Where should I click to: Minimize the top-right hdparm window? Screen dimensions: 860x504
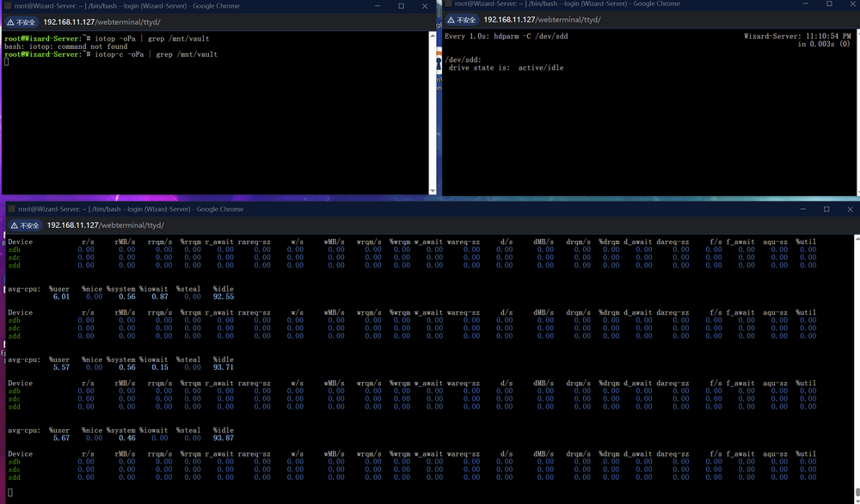(x=806, y=3)
